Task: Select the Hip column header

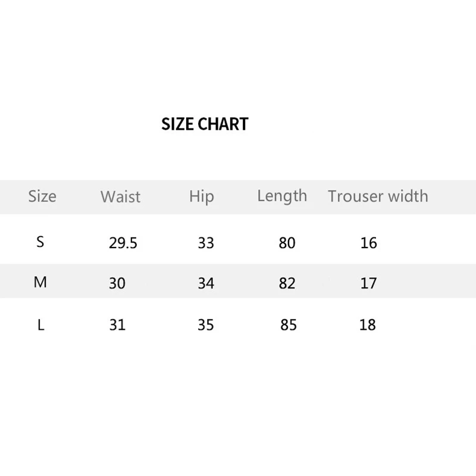Action: (201, 196)
